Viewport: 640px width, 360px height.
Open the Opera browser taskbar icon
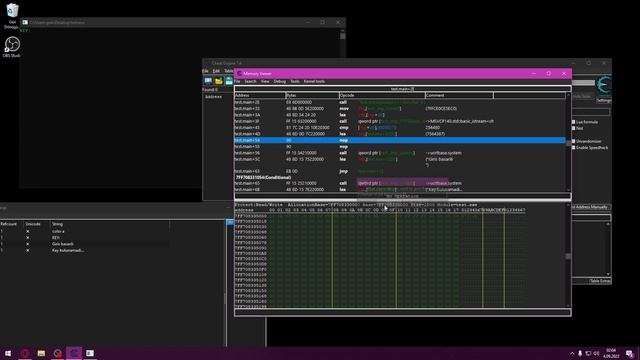tap(24, 353)
